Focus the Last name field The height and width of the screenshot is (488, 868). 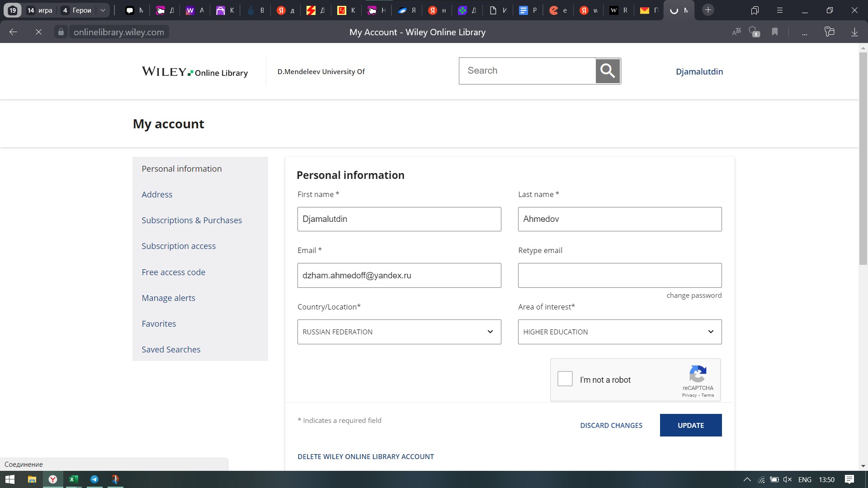click(x=620, y=219)
